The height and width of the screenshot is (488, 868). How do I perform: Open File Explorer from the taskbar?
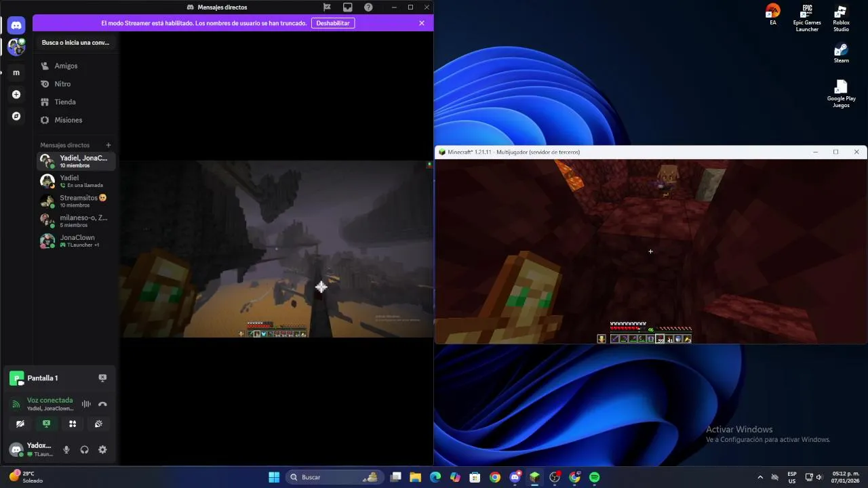[416, 477]
